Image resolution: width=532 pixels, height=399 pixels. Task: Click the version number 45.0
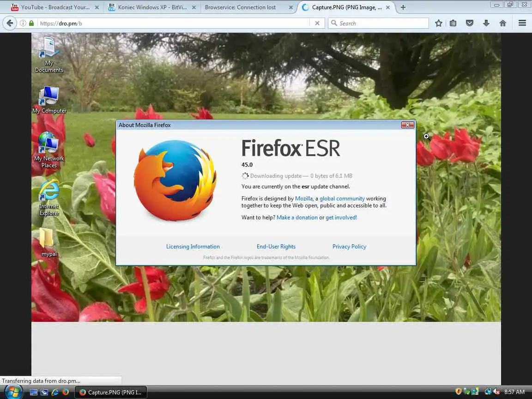click(247, 165)
